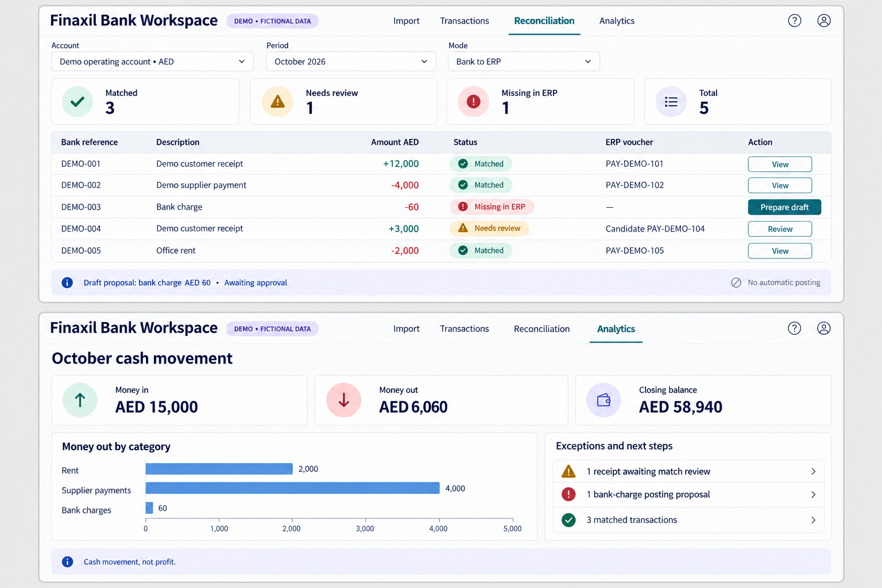This screenshot has width=882, height=588.
Task: Click the green check icon for 3 matched transactions
Action: pyautogui.click(x=568, y=520)
